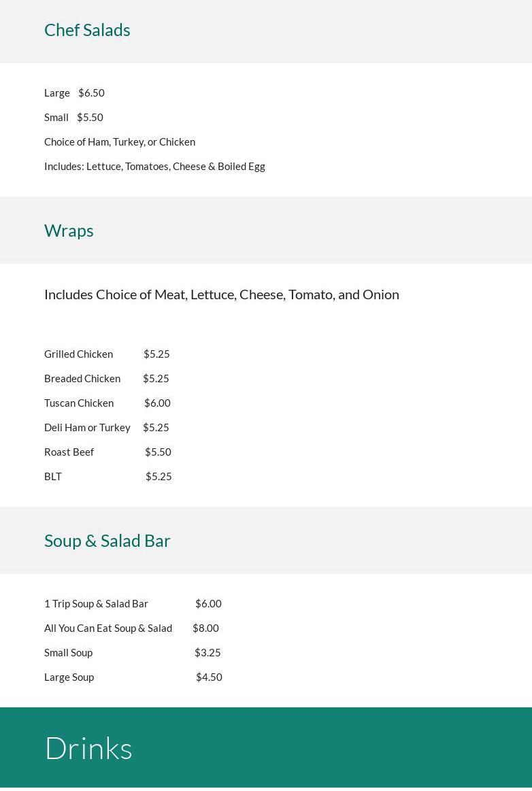The image size is (532, 791).
Task: Select the Large chef salad $6.50 line
Action: (74, 92)
